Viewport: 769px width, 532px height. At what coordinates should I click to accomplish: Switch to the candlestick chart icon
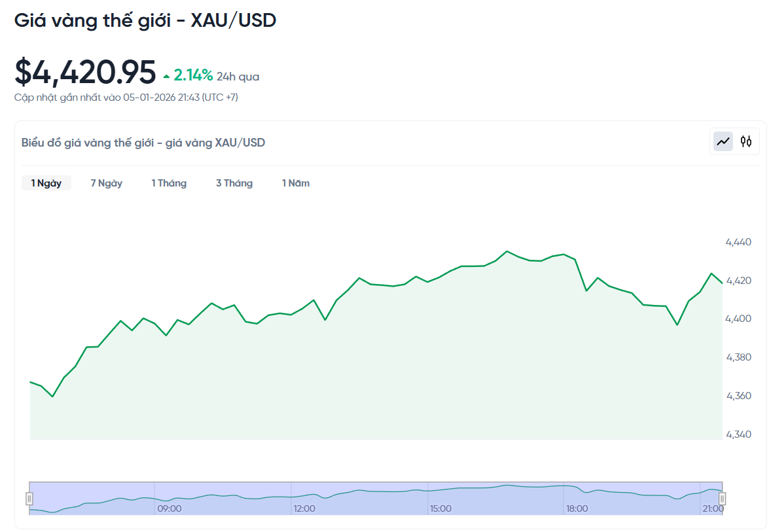pos(746,141)
